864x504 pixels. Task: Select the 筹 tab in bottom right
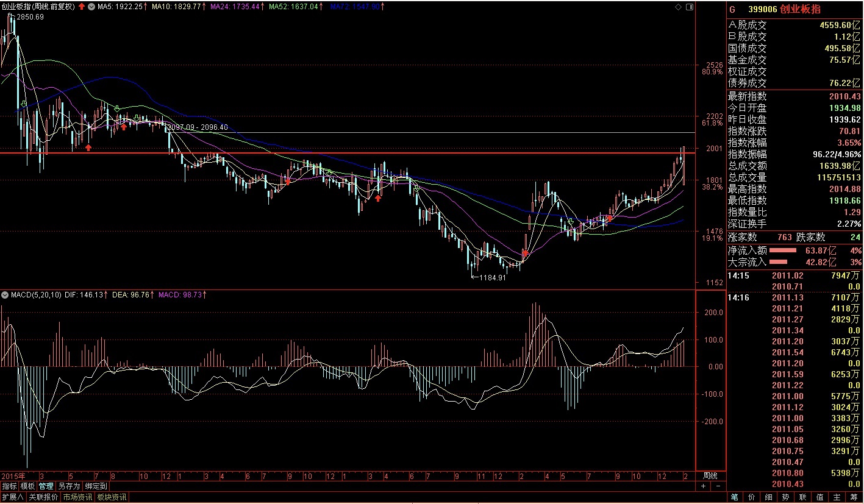[854, 497]
